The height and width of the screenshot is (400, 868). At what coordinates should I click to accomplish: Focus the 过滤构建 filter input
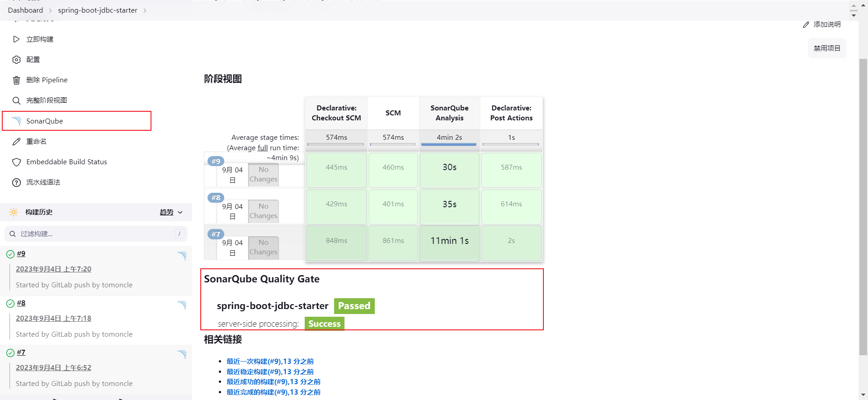pyautogui.click(x=96, y=234)
